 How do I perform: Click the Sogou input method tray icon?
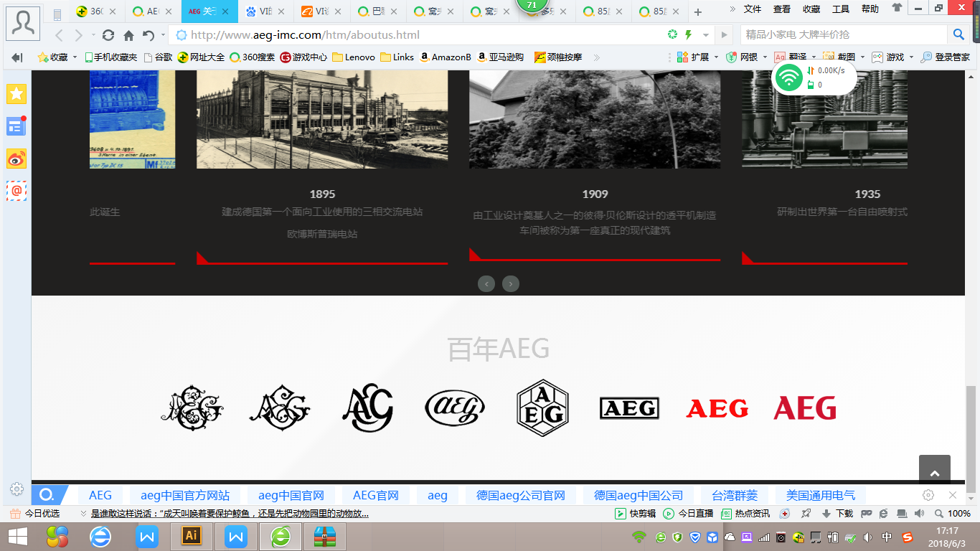[x=907, y=537]
